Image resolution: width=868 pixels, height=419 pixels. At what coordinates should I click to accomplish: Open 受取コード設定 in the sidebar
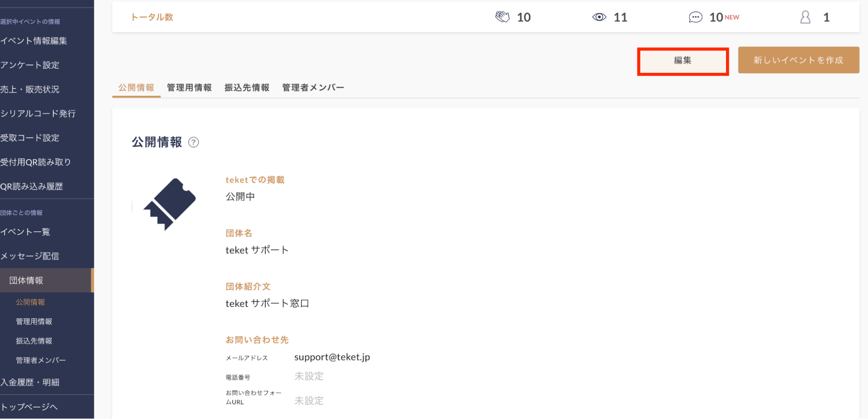30,138
